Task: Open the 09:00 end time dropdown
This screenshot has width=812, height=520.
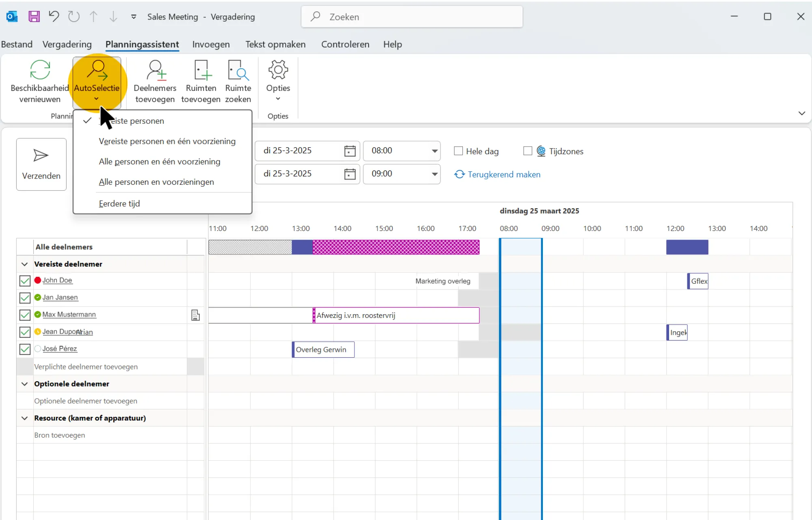Action: tap(434, 174)
